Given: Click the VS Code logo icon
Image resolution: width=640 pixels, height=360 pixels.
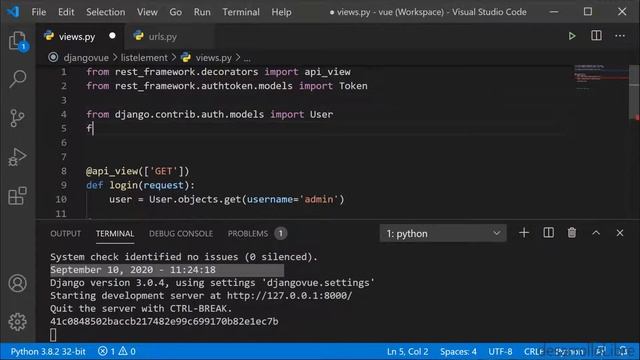Looking at the screenshot, I should (x=13, y=11).
